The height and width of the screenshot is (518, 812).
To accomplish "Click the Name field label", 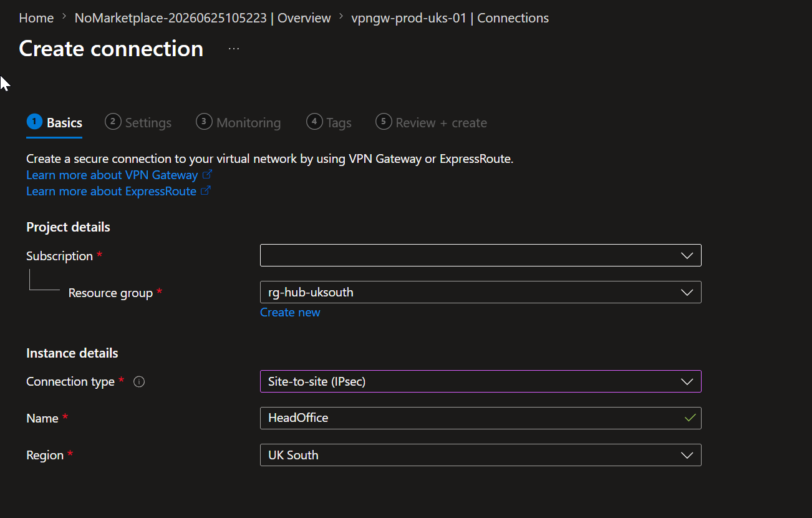I will point(42,418).
